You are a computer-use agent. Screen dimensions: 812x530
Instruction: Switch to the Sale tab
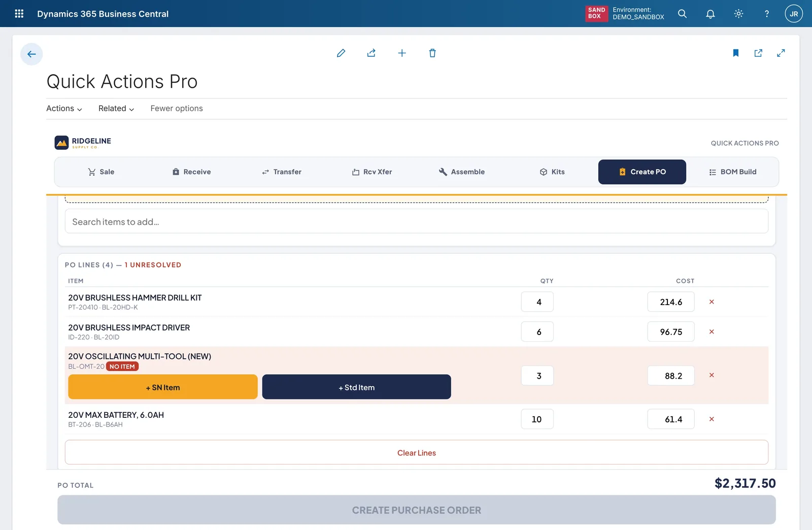pyautogui.click(x=100, y=172)
